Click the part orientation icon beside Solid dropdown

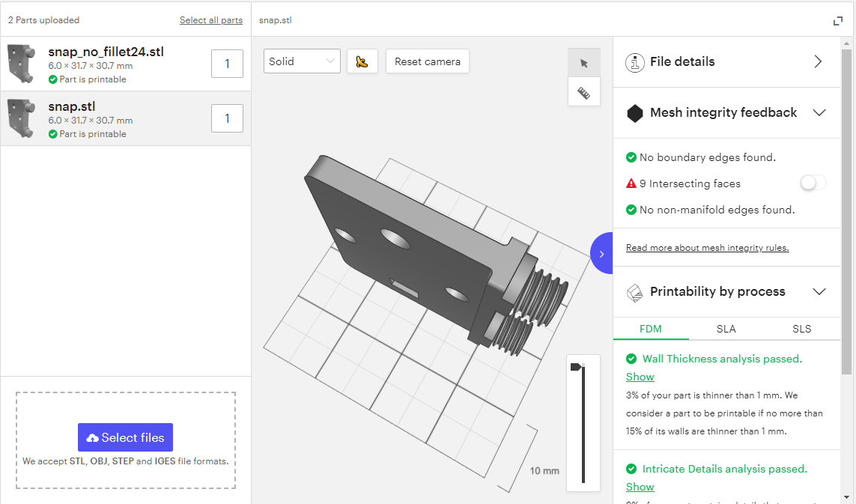(362, 61)
